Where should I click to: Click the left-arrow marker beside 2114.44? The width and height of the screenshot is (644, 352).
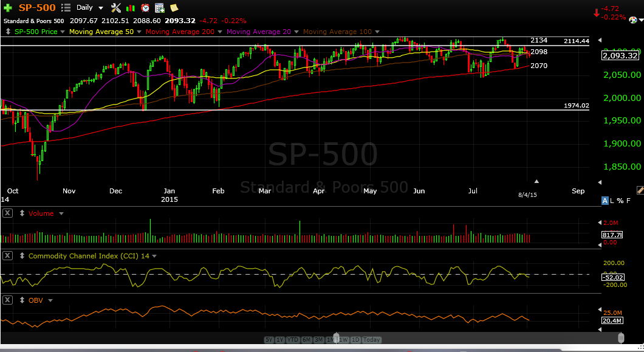[x=600, y=40]
